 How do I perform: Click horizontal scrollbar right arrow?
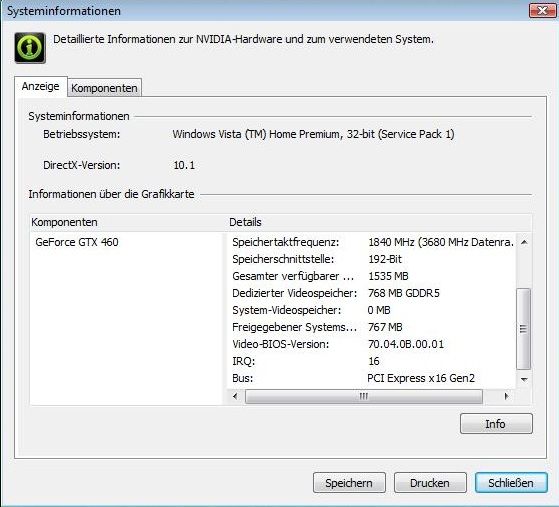point(506,396)
